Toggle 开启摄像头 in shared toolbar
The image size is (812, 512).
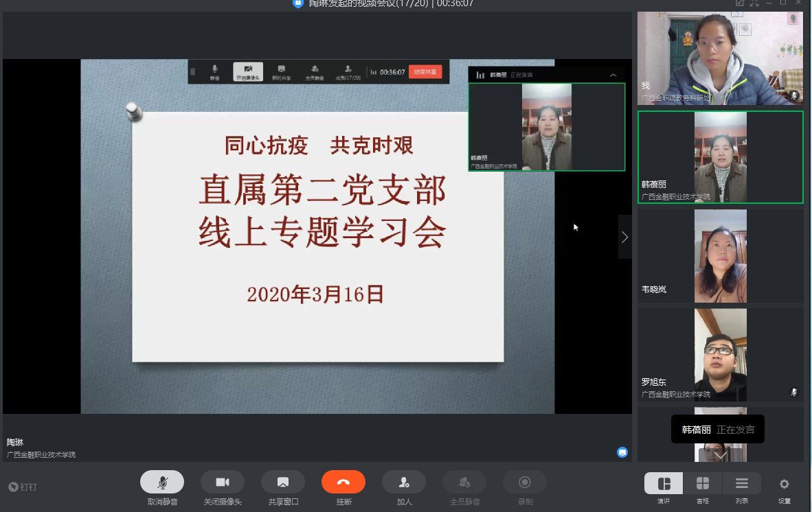coord(248,71)
